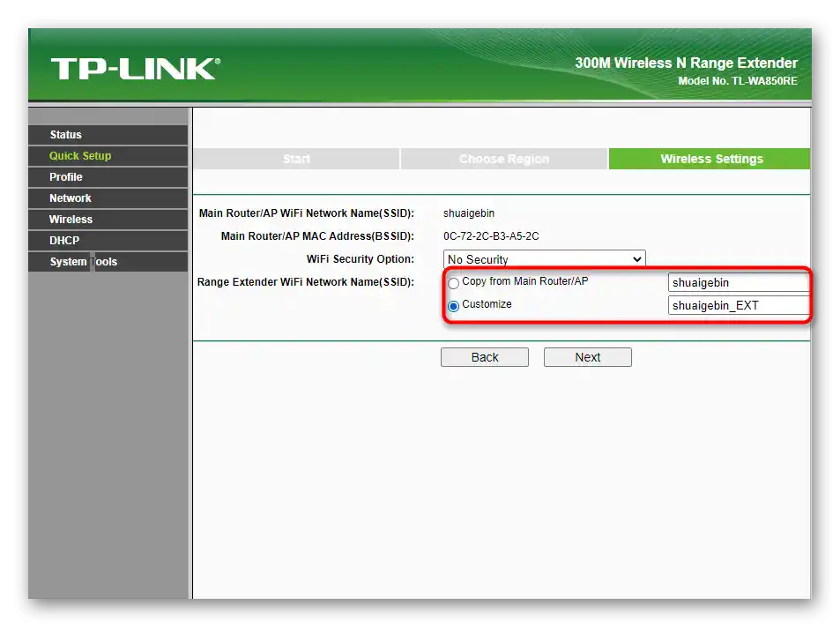Image resolution: width=840 pixels, height=627 pixels.
Task: Open the Profile section
Action: click(x=108, y=177)
